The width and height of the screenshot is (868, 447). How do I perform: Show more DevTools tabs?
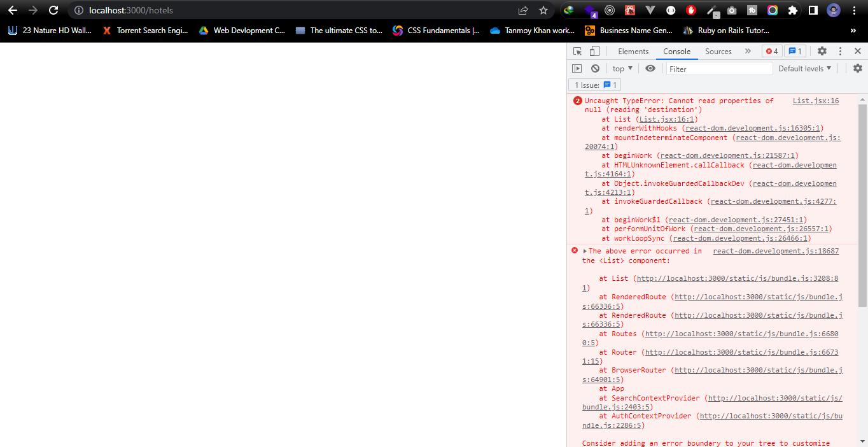pos(748,52)
